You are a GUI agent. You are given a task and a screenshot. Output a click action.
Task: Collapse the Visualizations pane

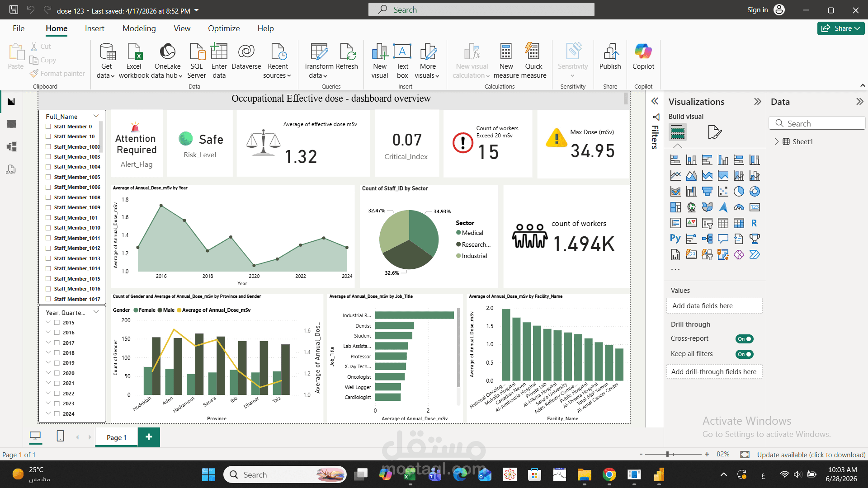tap(758, 102)
